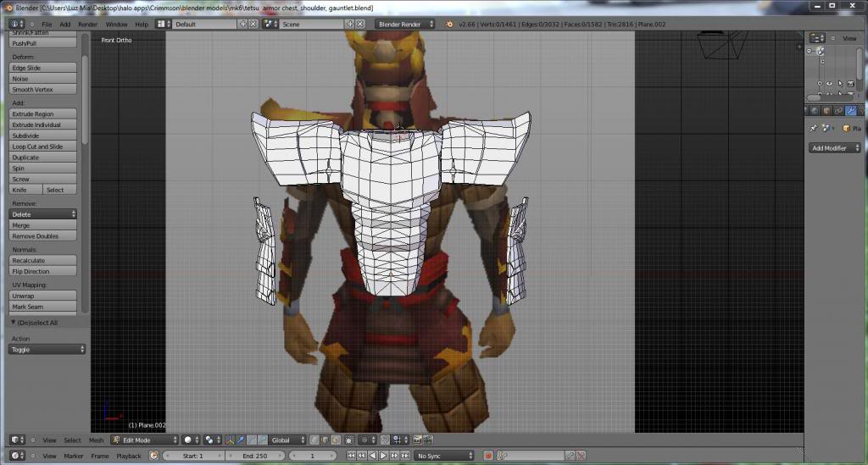The width and height of the screenshot is (868, 465).
Task: Open the 3D viewport View menu
Action: 49,440
